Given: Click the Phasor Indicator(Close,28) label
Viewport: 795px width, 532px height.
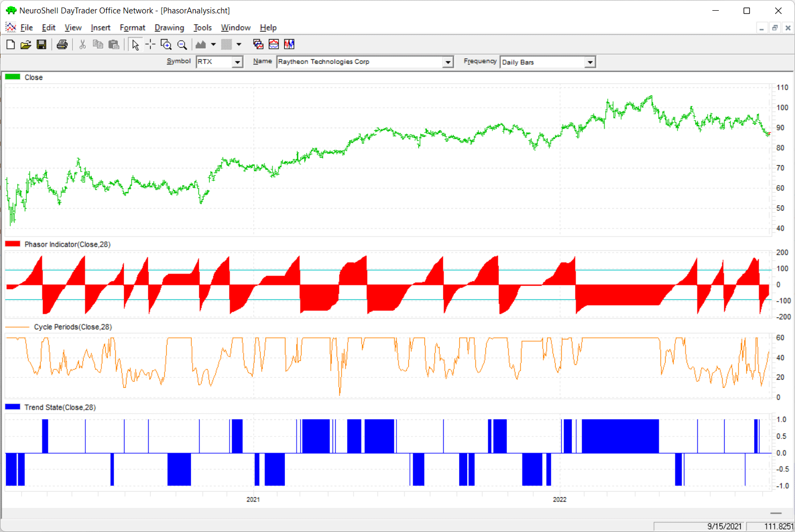Looking at the screenshot, I should click(x=68, y=245).
